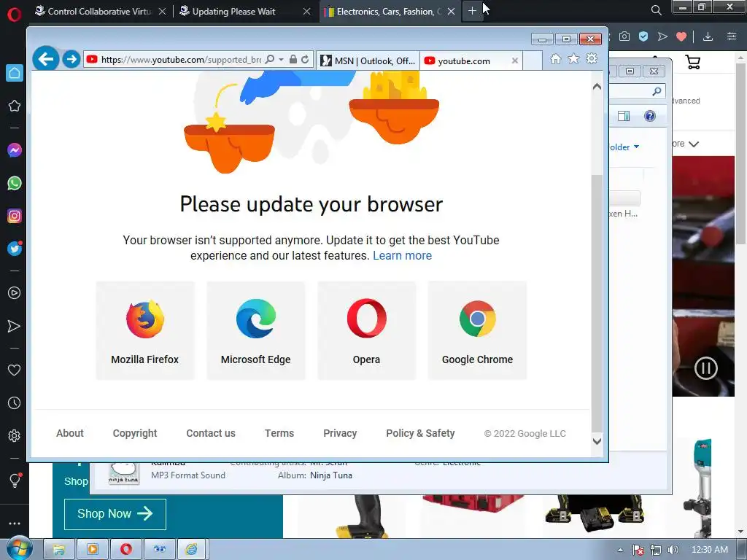Choose Mozilla Firefox browser card
747x560 pixels.
(x=145, y=330)
